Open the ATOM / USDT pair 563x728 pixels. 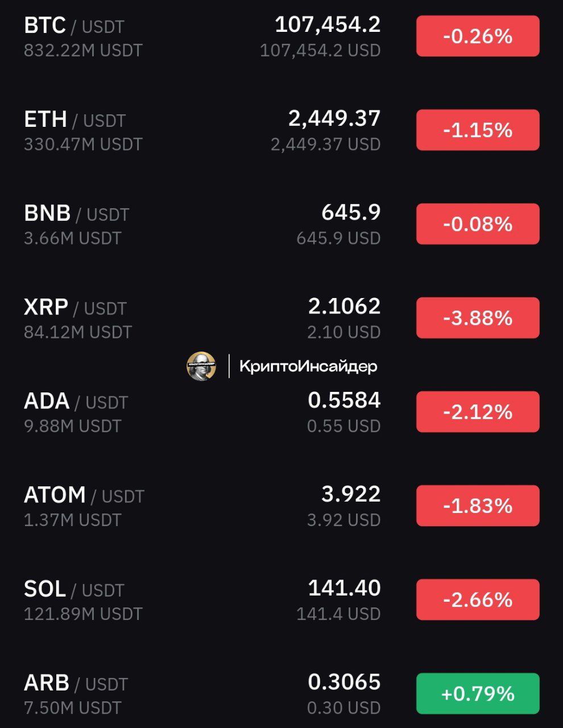coord(281,506)
